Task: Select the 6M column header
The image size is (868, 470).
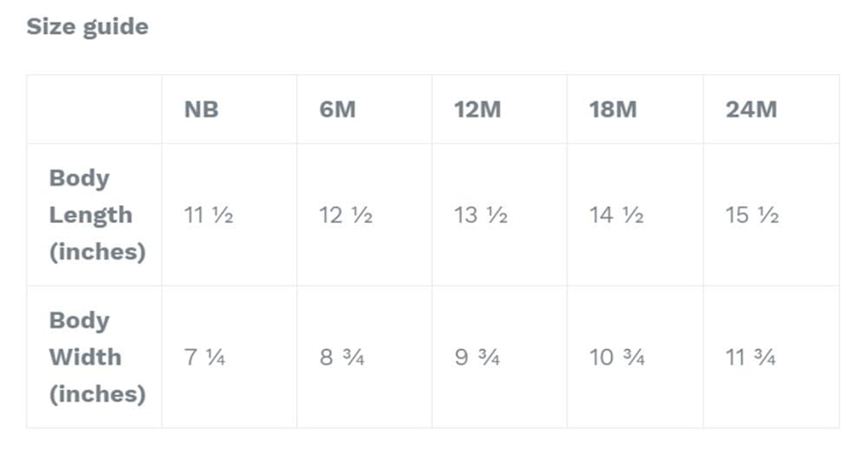Action: (338, 109)
